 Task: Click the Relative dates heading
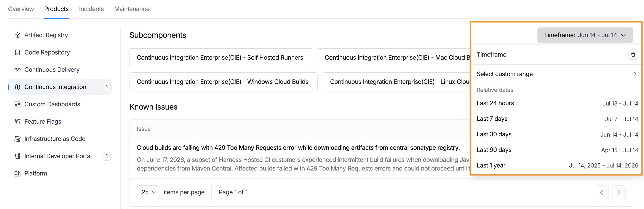pyautogui.click(x=495, y=90)
